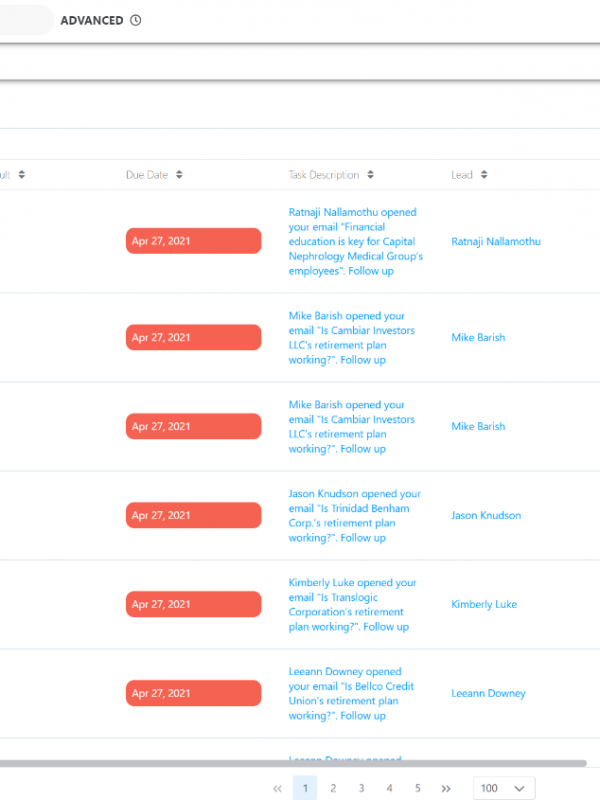Screen dimensions: 600x800
Task: Click the Apr 27, 2021 badge for Ratnaji
Action: point(193,241)
